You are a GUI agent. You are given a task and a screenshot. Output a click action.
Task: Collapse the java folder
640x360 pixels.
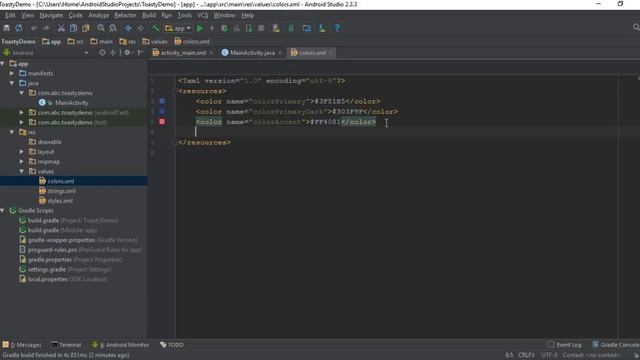tap(12, 83)
